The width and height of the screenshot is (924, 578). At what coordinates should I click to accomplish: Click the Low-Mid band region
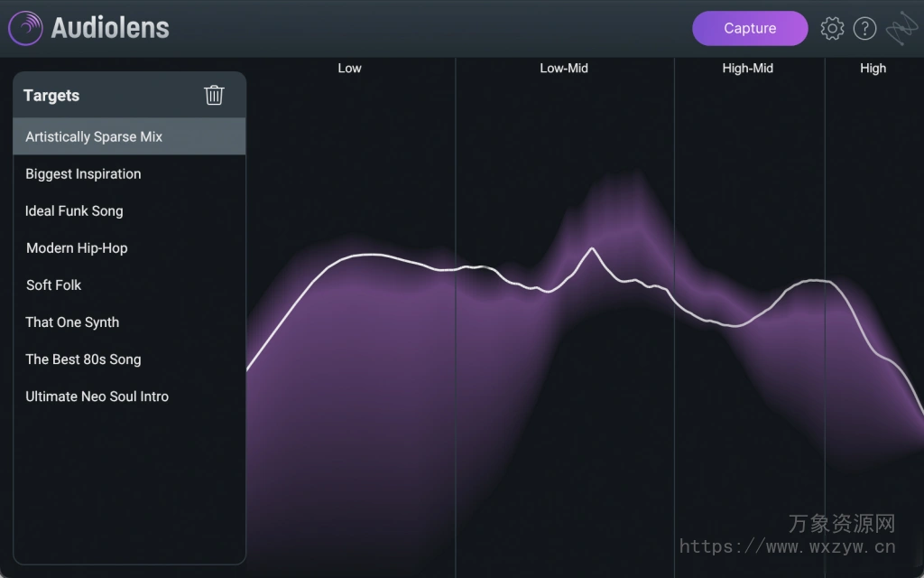click(x=564, y=68)
